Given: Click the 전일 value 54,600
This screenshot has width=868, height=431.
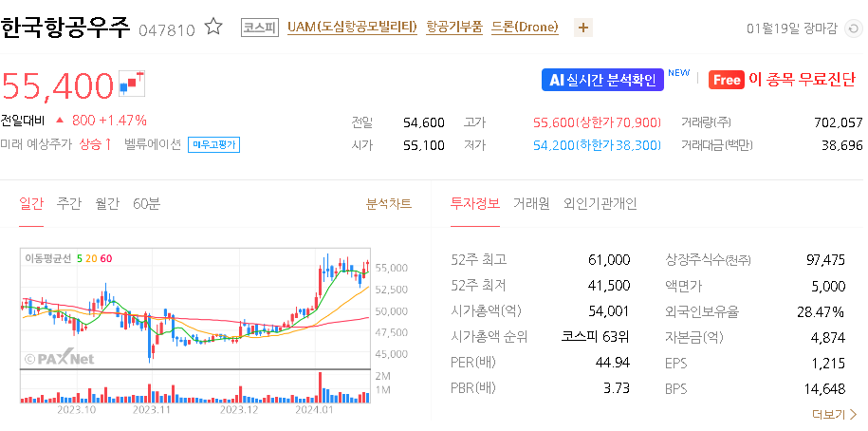Looking at the screenshot, I should (x=424, y=122).
